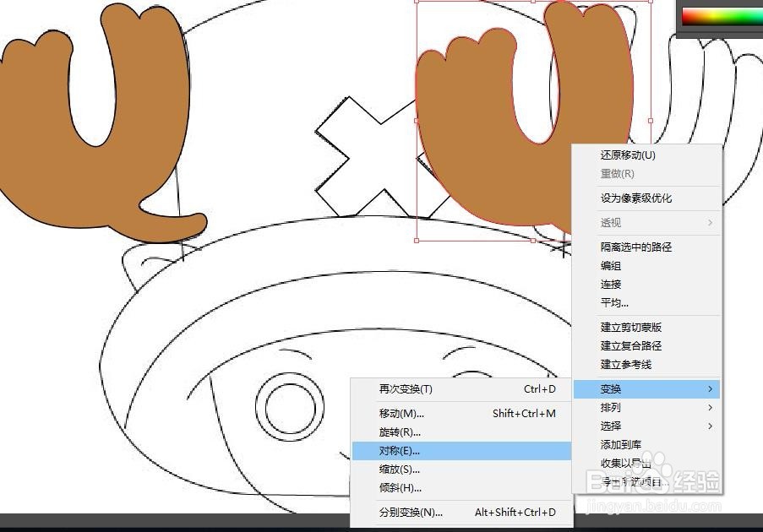Viewport: 763px width, 532px height.
Task: Open 平均... menu entry
Action: point(646,303)
